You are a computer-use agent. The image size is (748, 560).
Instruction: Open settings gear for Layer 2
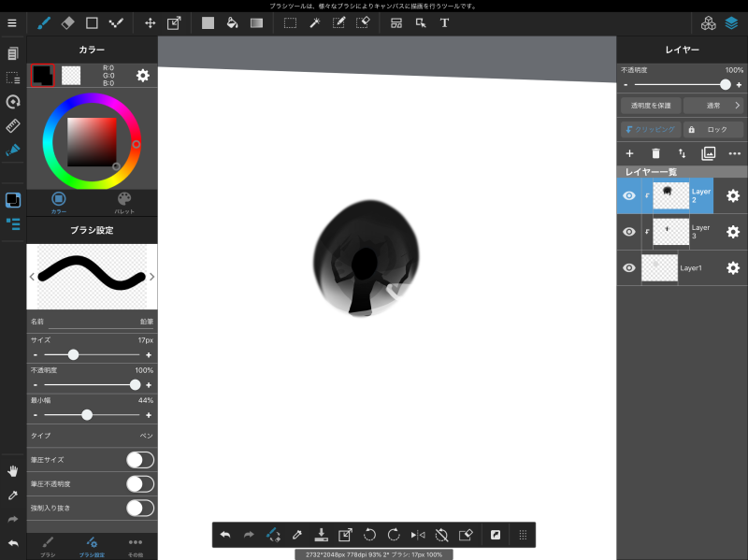733,195
